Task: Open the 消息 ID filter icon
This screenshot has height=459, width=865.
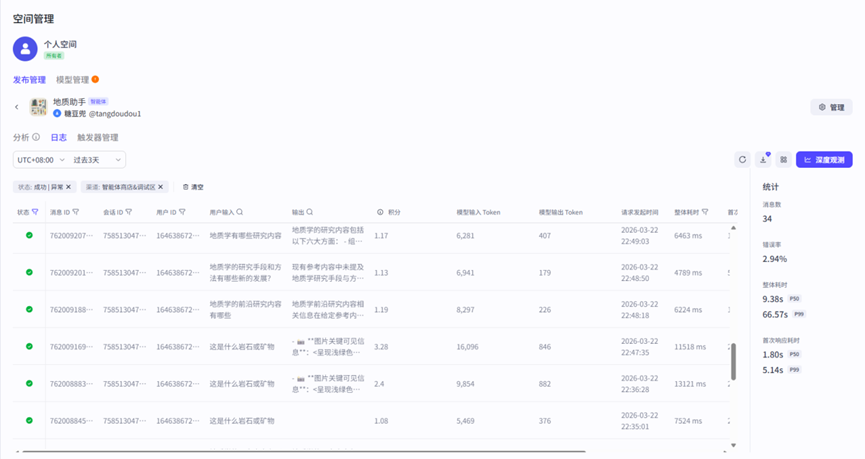Action: [76, 212]
